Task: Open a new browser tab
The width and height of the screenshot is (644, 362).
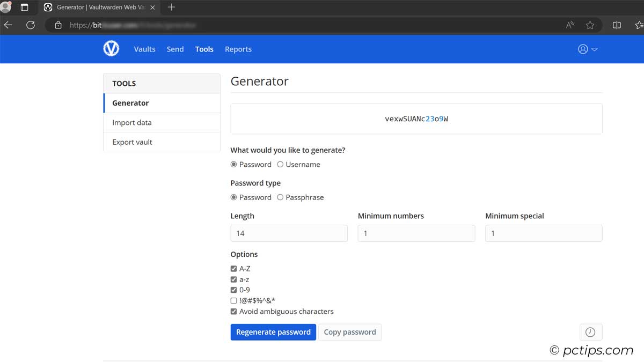Action: [x=171, y=8]
